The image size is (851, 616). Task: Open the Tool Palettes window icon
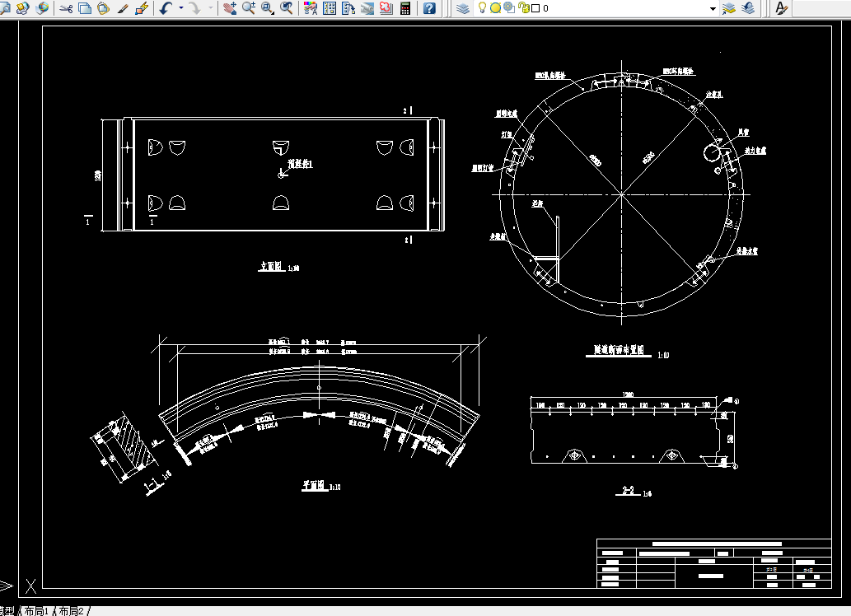348,8
